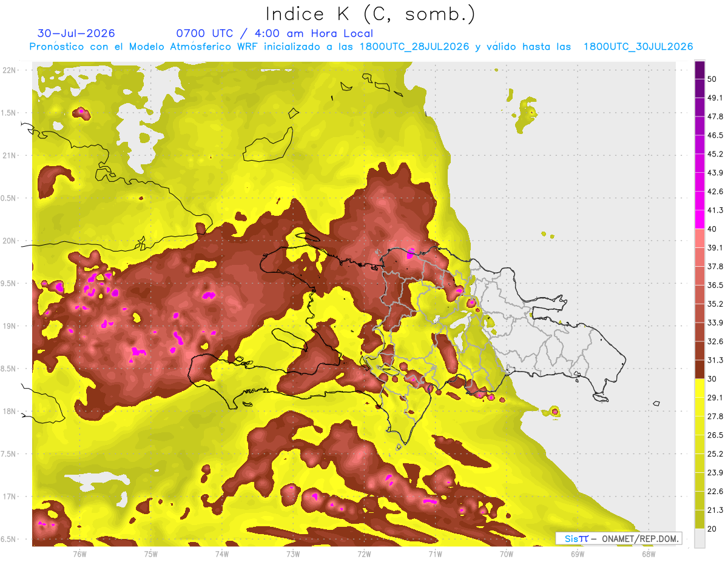Click the '70W' longitude label
The image size is (728, 562).
[507, 554]
